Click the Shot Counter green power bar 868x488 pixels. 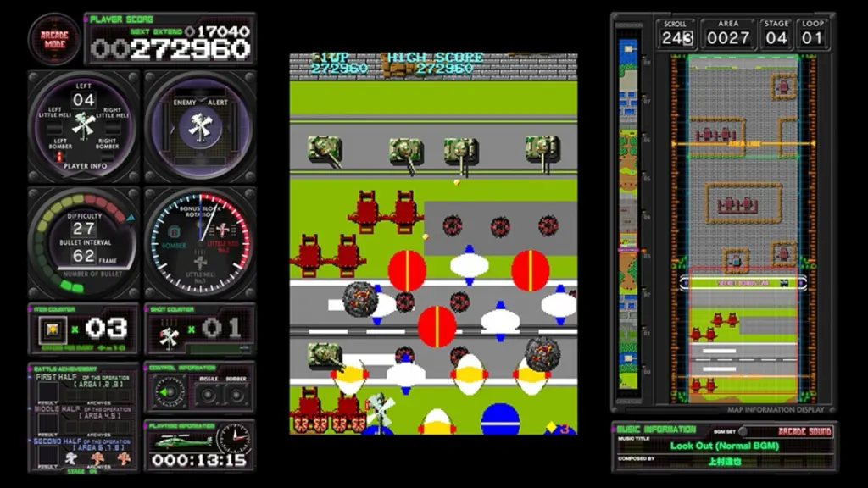click(215, 349)
